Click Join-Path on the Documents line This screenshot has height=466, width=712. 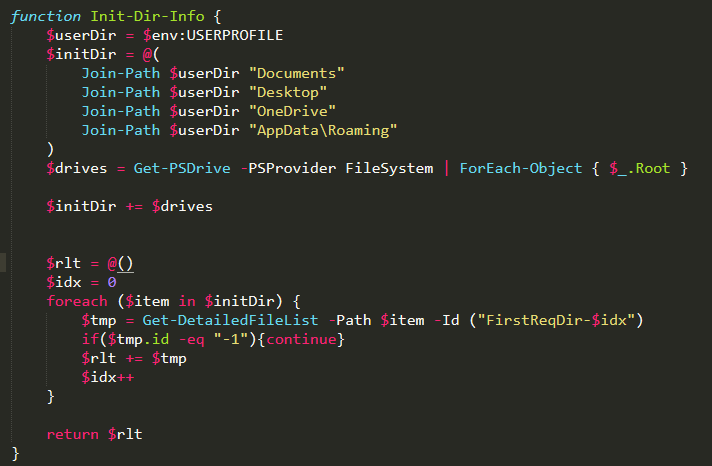(121, 73)
